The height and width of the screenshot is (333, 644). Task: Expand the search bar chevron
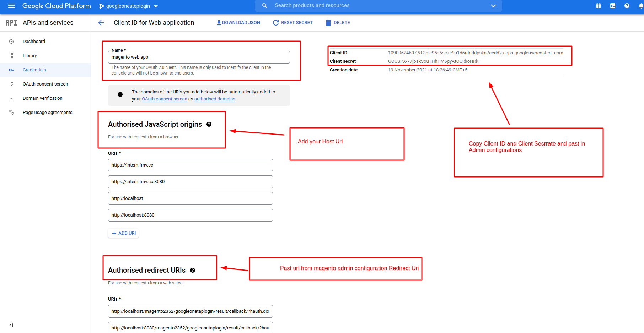pyautogui.click(x=493, y=6)
